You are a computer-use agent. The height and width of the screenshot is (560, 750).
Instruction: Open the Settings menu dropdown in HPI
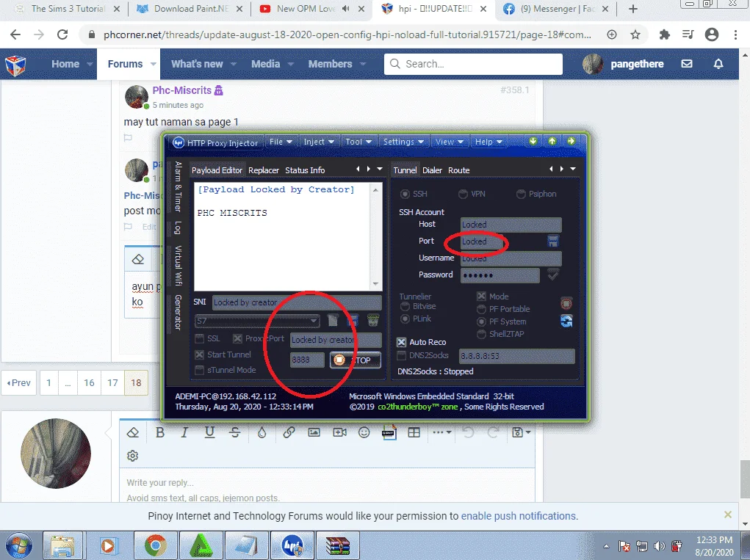coord(404,142)
